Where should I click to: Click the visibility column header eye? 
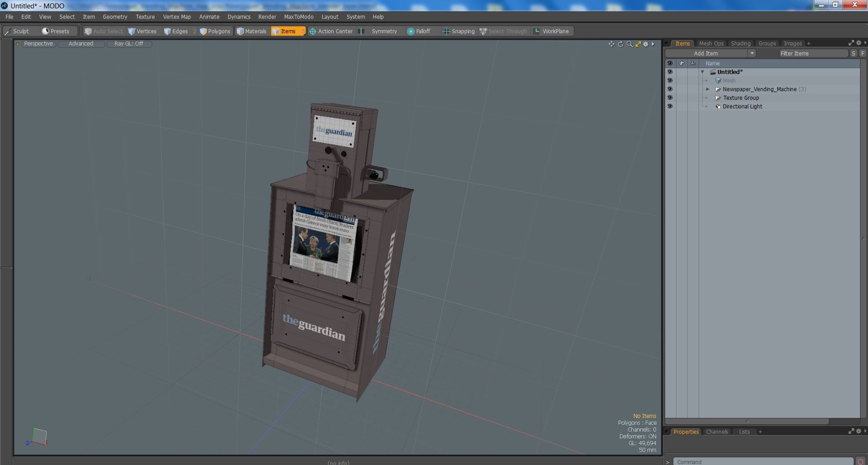670,63
